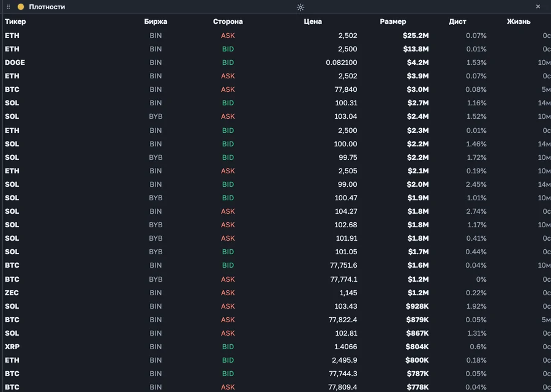Image resolution: width=551 pixels, height=392 pixels.
Task: Sort by the Дист column header
Action: click(x=457, y=21)
